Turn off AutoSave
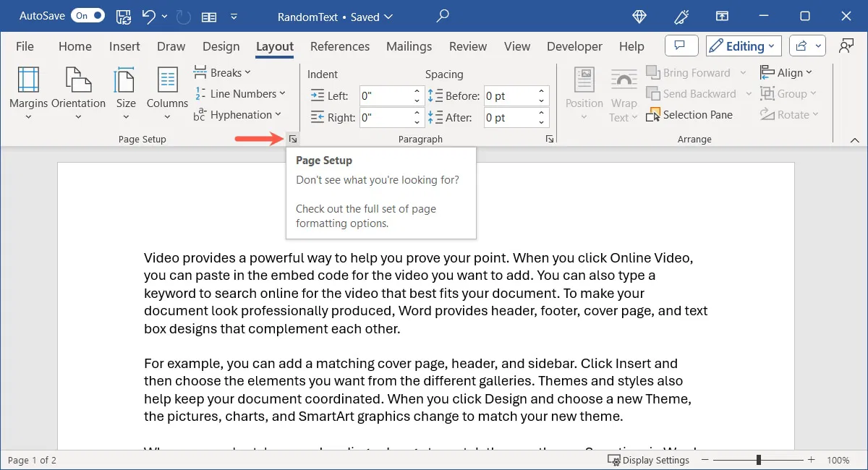 click(87, 15)
